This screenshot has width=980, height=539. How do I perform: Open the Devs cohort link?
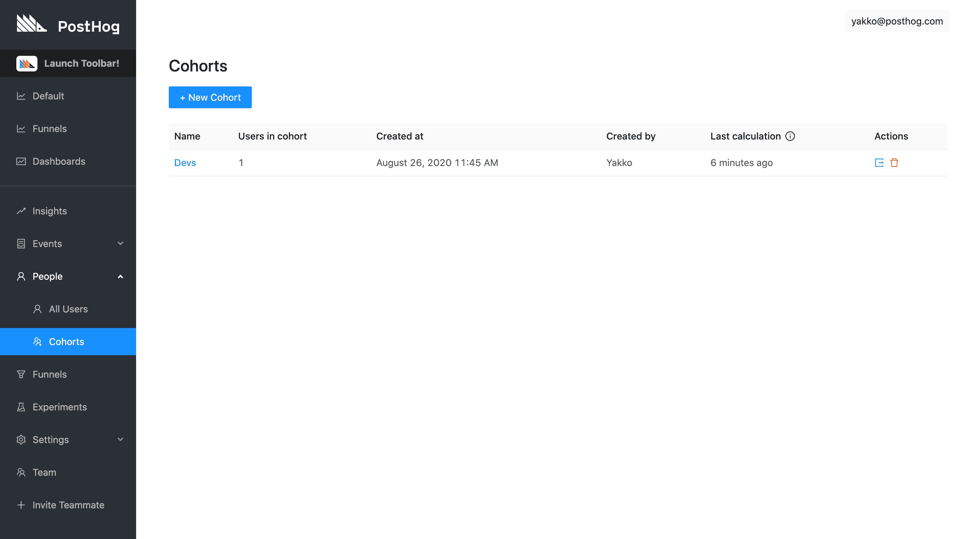[x=185, y=163]
